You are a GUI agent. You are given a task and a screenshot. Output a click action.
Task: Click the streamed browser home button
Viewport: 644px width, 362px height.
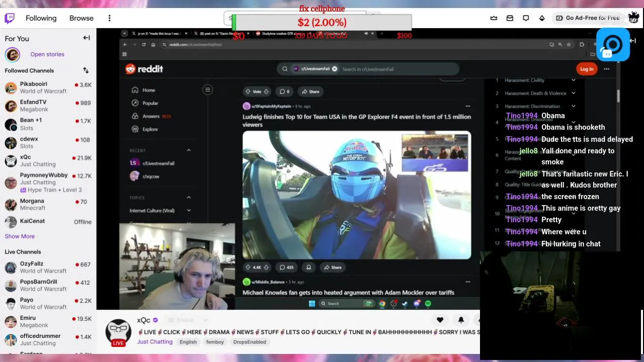coord(153,44)
